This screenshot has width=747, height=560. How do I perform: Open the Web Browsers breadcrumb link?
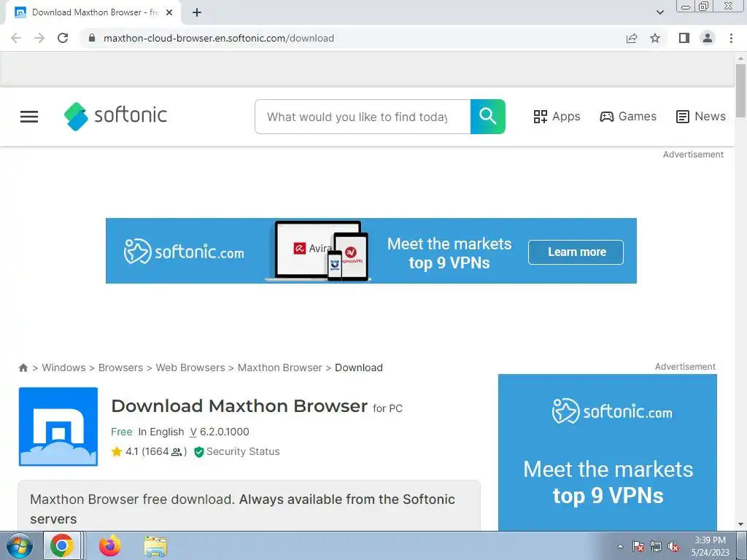(190, 367)
